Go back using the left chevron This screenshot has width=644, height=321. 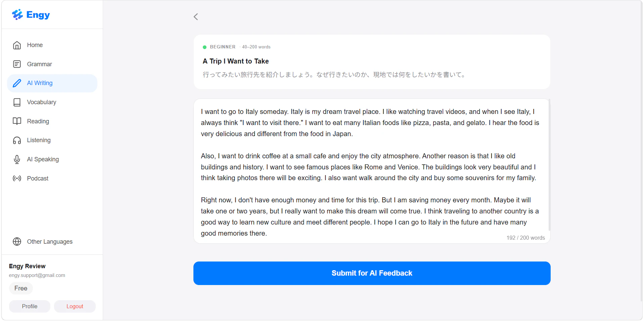[x=196, y=17]
